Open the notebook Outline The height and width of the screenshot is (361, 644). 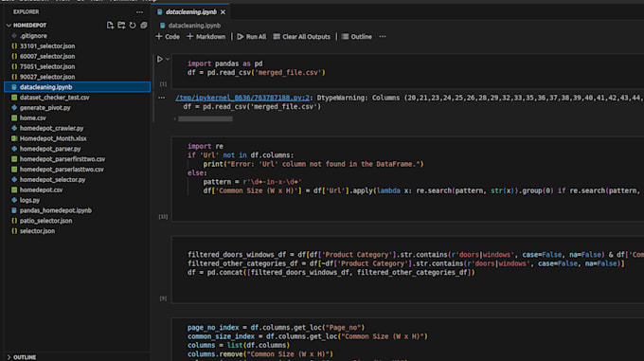[x=357, y=37]
